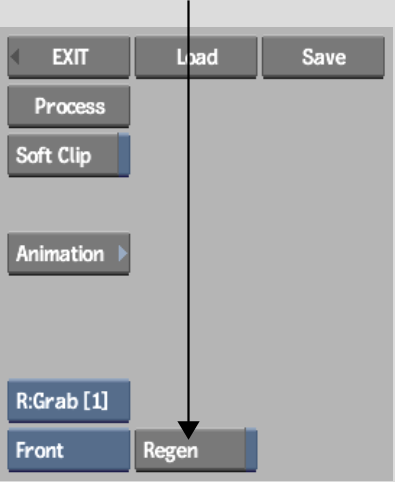Toggle the Regen button
Image resolution: width=395 pixels, height=482 pixels.
click(196, 449)
